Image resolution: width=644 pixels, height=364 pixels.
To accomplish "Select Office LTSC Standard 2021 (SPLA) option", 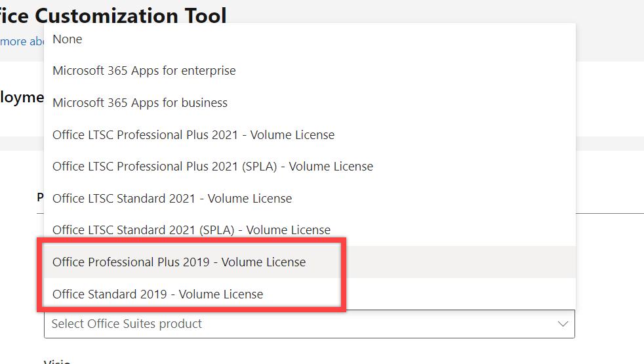I will (x=310, y=230).
